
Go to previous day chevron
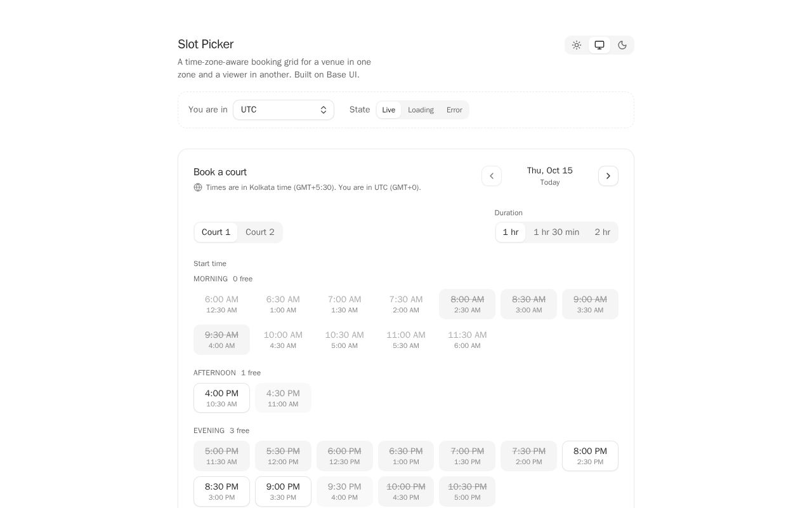pos(492,176)
